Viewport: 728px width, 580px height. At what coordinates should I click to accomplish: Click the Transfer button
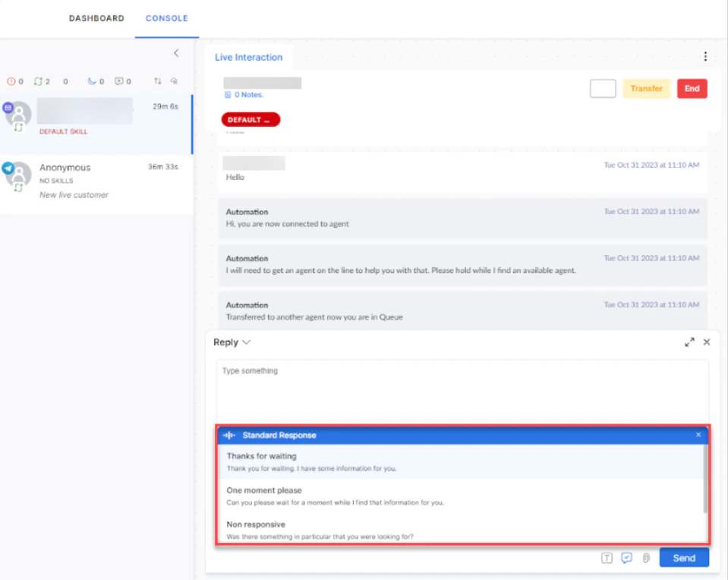[646, 88]
